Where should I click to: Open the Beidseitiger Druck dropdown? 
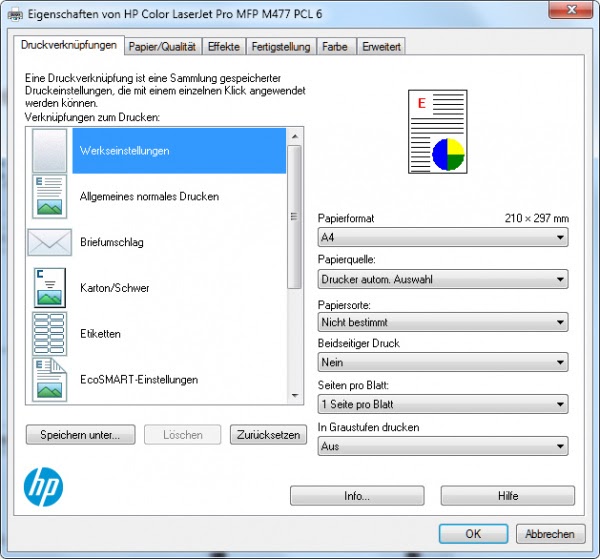coord(443,362)
